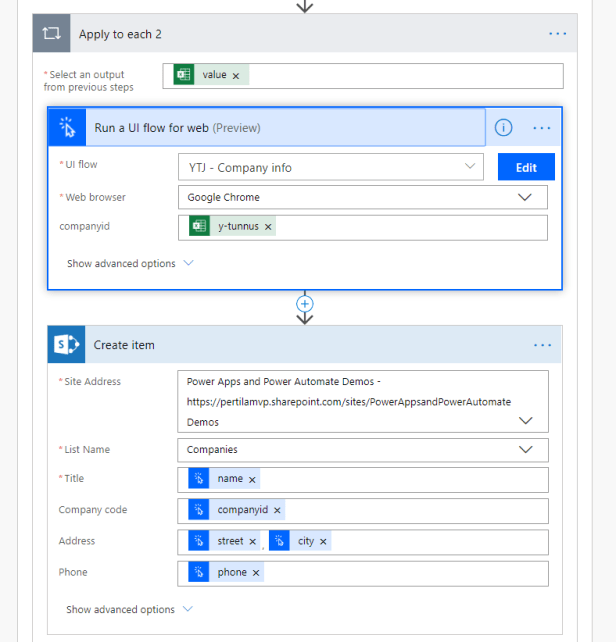Click the Address input field
Image resolution: width=616 pixels, height=642 pixels.
[363, 542]
